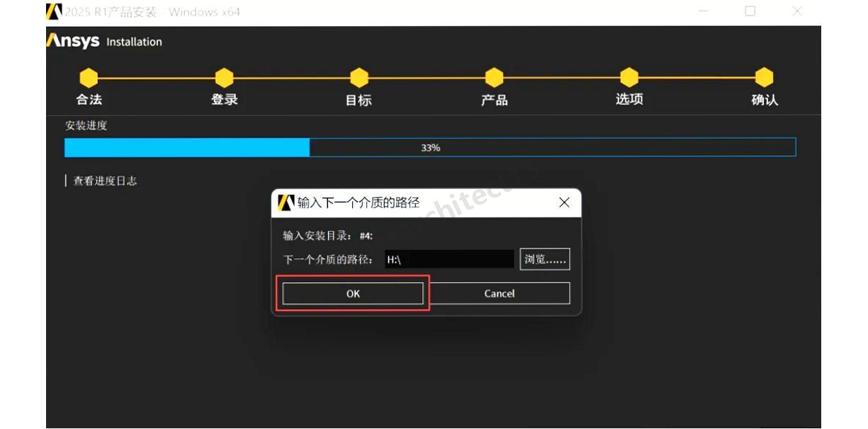Select the 合法 step hexagon
This screenshot has height=429, width=868.
pyautogui.click(x=89, y=78)
